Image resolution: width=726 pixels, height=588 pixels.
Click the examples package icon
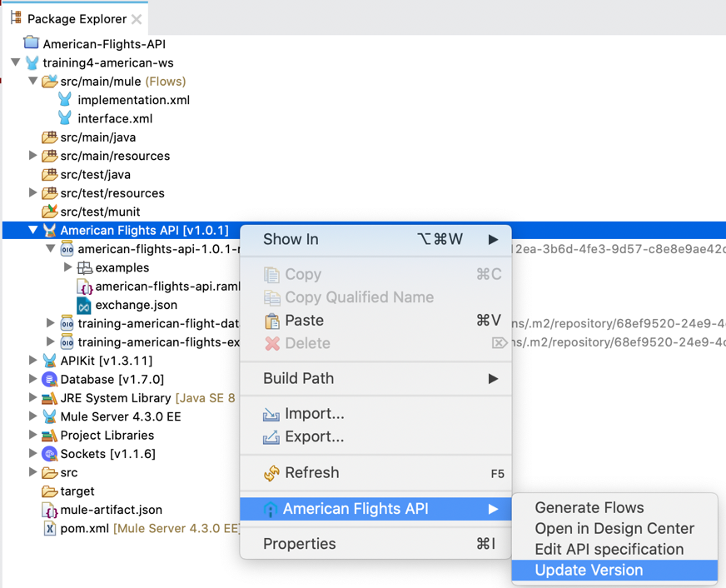coord(84,267)
